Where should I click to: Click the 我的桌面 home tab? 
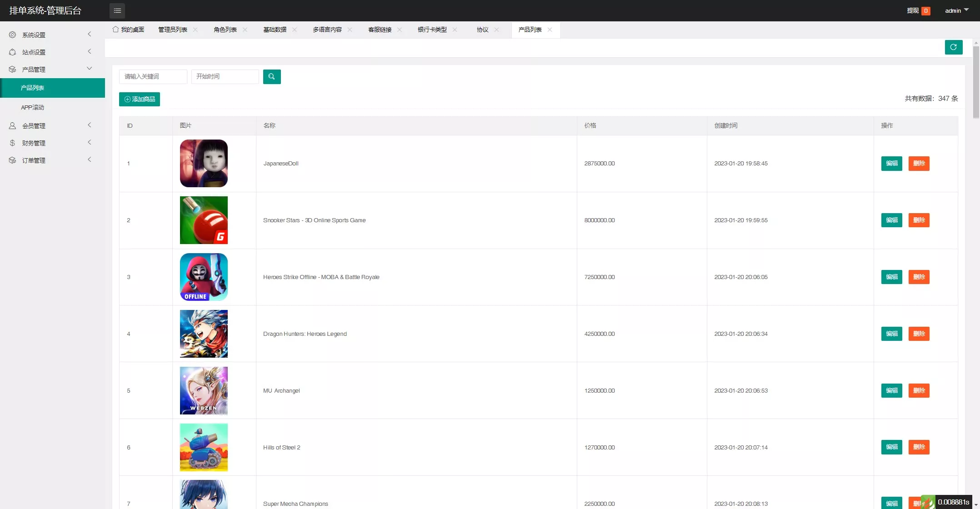129,30
